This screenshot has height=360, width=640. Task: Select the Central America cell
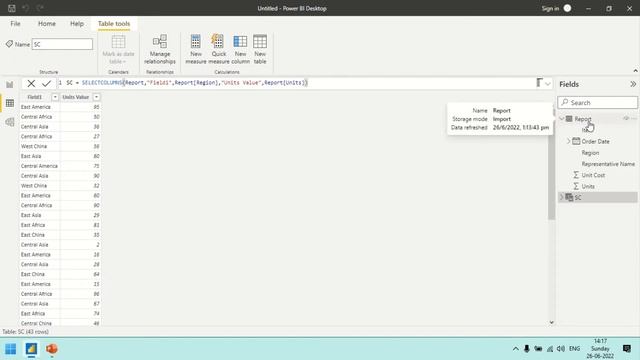39,166
